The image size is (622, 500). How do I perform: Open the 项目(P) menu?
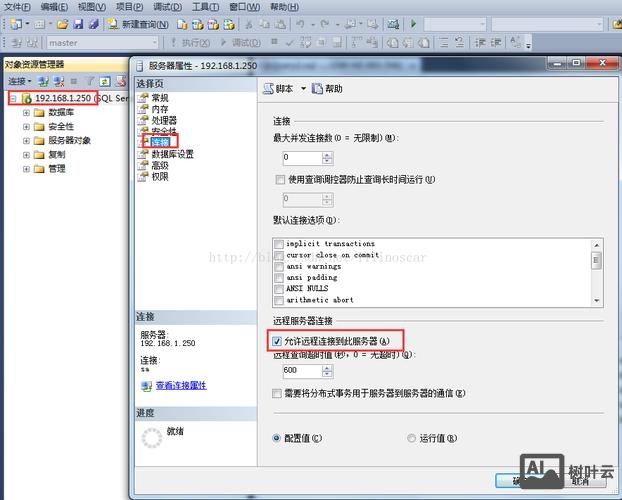click(130, 7)
